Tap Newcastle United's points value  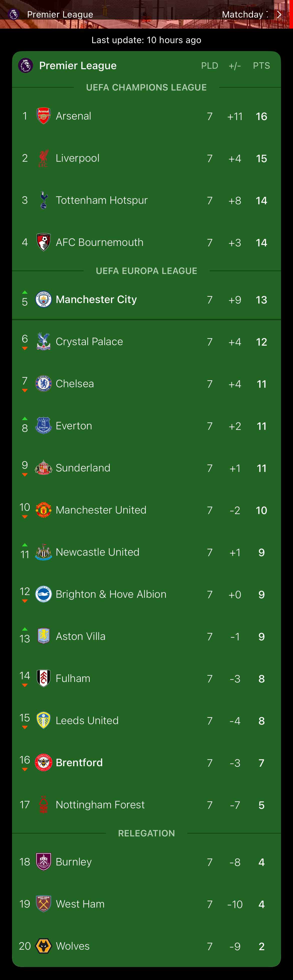pyautogui.click(x=261, y=552)
